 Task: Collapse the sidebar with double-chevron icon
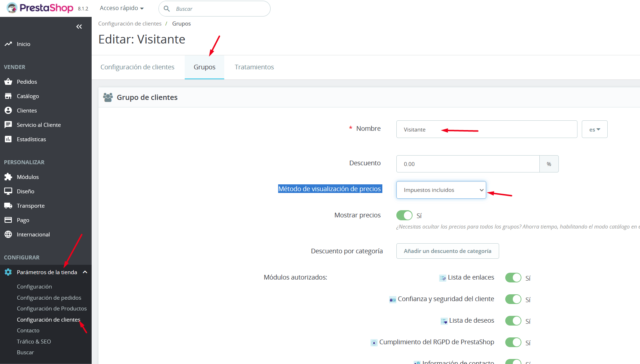pyautogui.click(x=79, y=27)
